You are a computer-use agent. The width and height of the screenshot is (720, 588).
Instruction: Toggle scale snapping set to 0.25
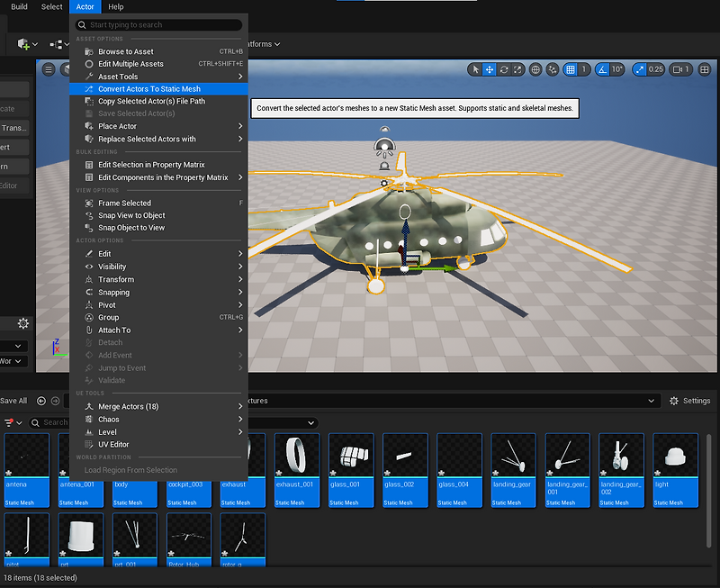coord(641,69)
